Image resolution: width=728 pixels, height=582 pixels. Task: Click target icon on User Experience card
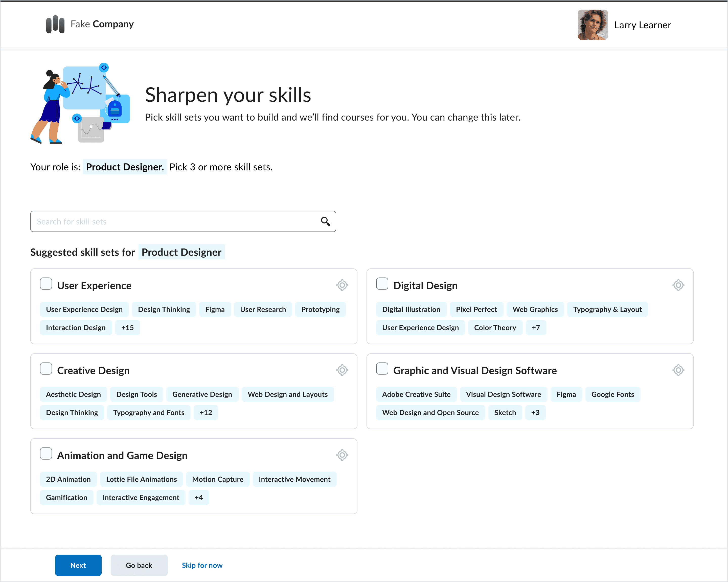(x=342, y=285)
